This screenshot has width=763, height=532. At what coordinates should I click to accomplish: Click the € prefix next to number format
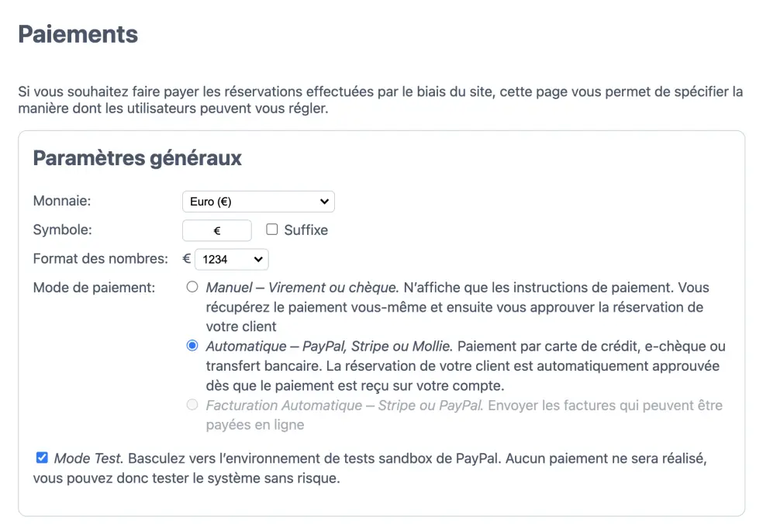(185, 259)
